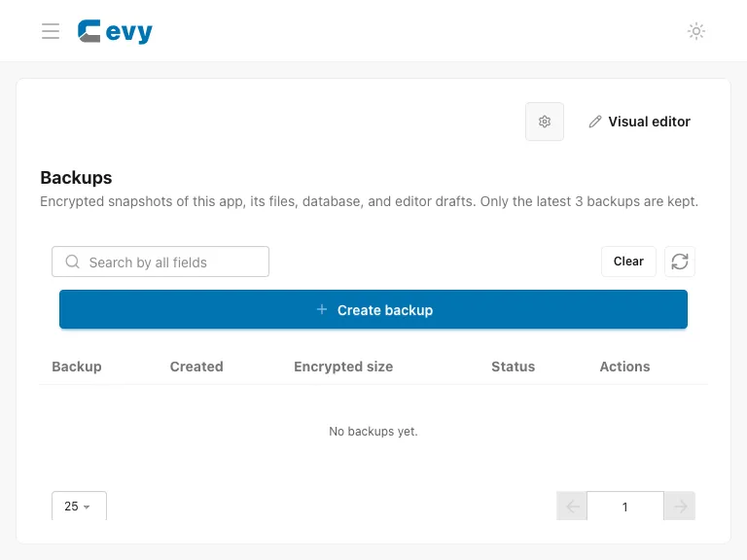Image resolution: width=747 pixels, height=560 pixels.
Task: Click the Search by all fields box
Action: [160, 262]
